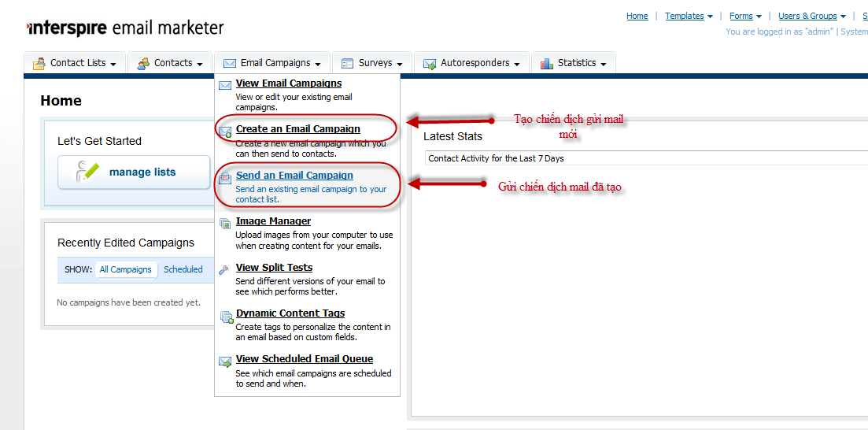
Task: Expand the Contact Lists dropdown menu
Action: 76,63
